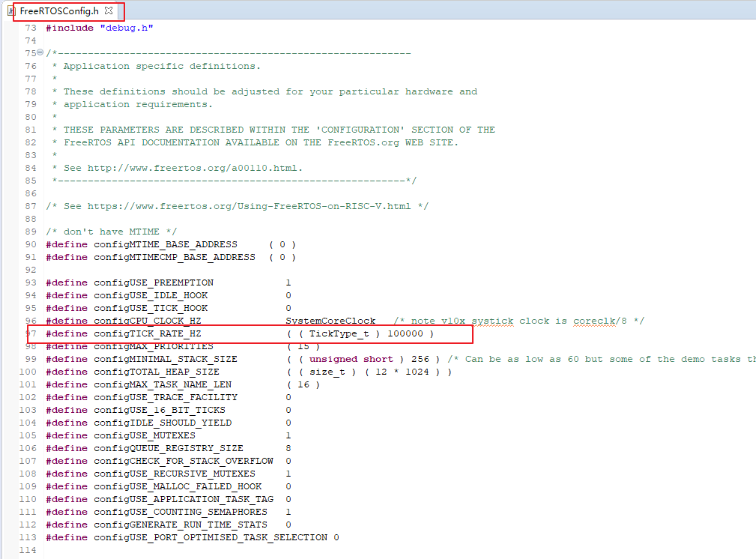This screenshot has height=559, width=756.
Task: Click SystemCoreClock on the configCPU_CLOCK_HZ line
Action: click(x=330, y=321)
